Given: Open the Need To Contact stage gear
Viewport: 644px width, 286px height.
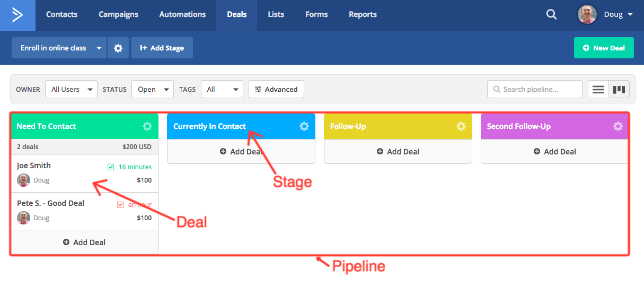Looking at the screenshot, I should [147, 126].
